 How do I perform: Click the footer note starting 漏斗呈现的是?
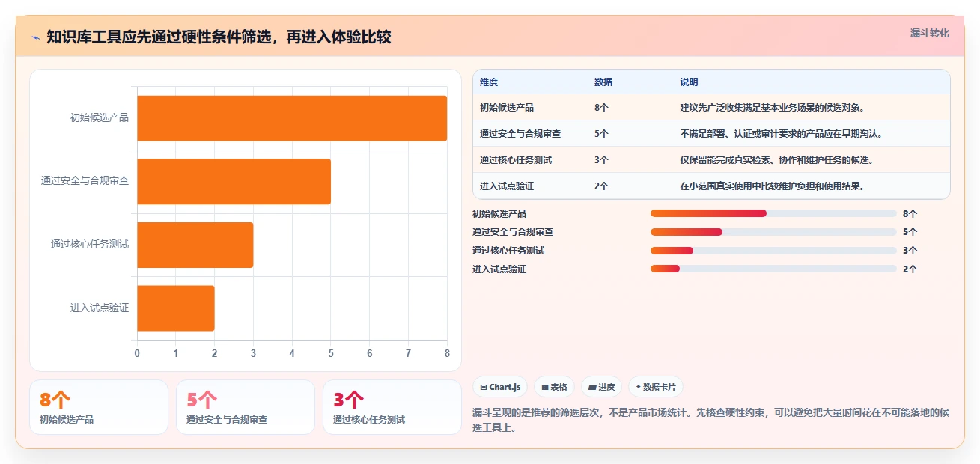pos(710,420)
